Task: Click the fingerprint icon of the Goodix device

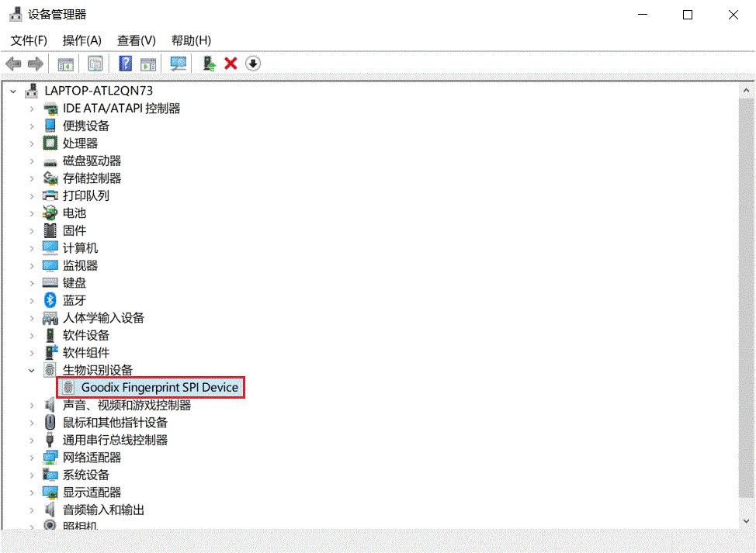Action: click(68, 387)
